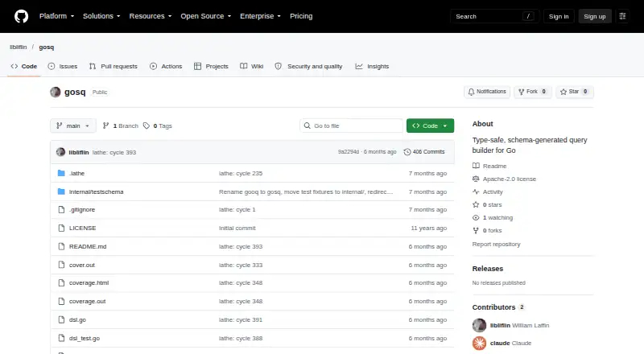The image size is (644, 354).
Task: Click the Report repository link
Action: 496,244
